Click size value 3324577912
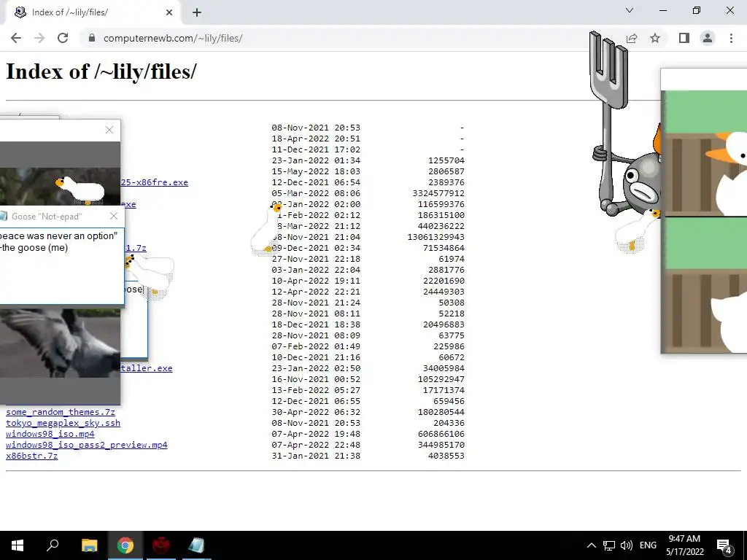The image size is (747, 560). (438, 193)
